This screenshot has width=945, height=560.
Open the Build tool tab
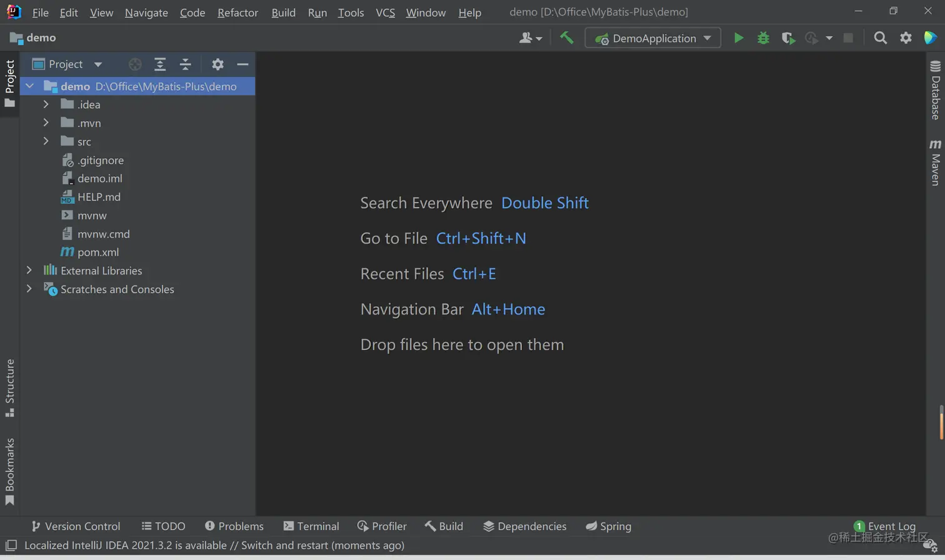click(443, 526)
